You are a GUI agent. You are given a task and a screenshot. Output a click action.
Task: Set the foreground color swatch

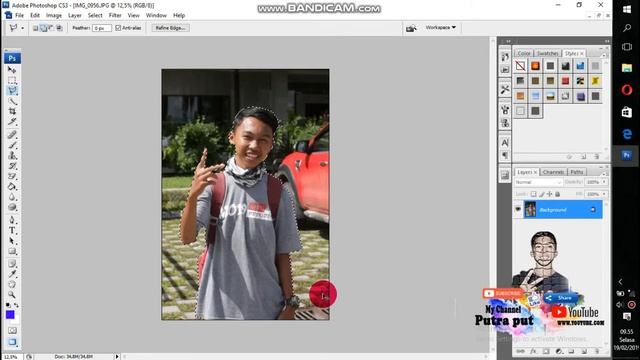click(10, 314)
